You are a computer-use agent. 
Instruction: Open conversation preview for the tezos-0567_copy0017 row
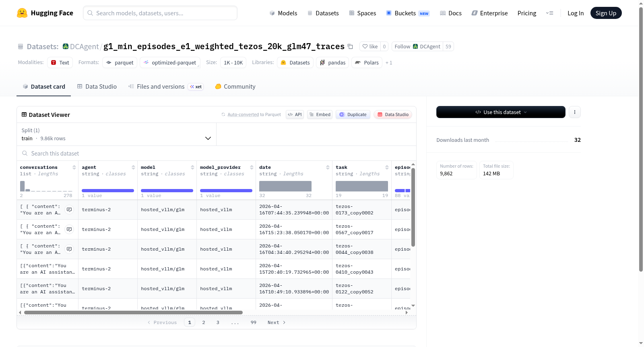click(x=69, y=229)
